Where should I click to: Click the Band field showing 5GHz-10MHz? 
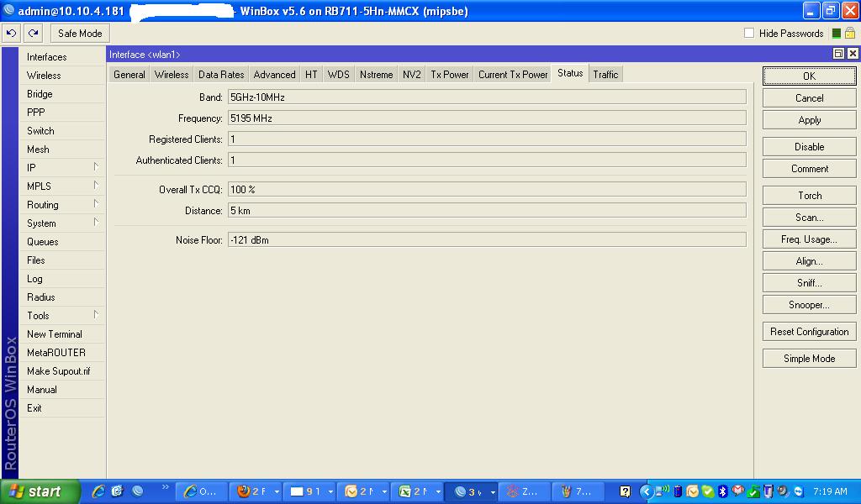[487, 97]
